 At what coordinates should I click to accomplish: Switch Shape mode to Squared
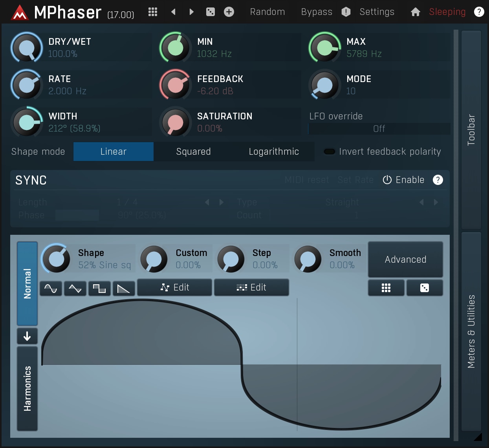point(193,151)
